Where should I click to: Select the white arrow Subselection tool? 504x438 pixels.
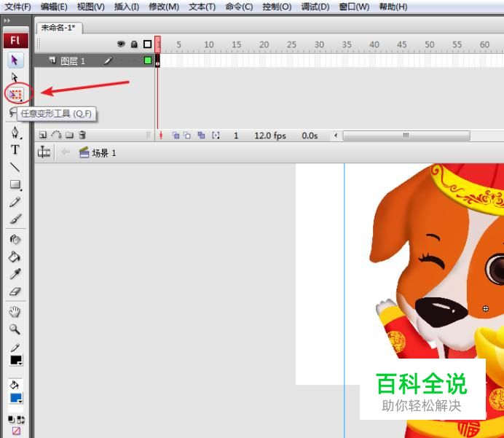point(15,77)
